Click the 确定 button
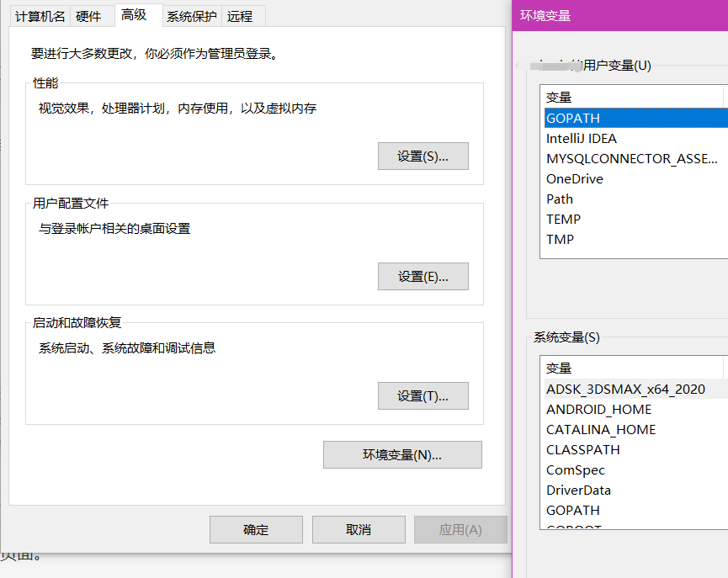Viewport: 728px width, 578px height. pos(256,529)
